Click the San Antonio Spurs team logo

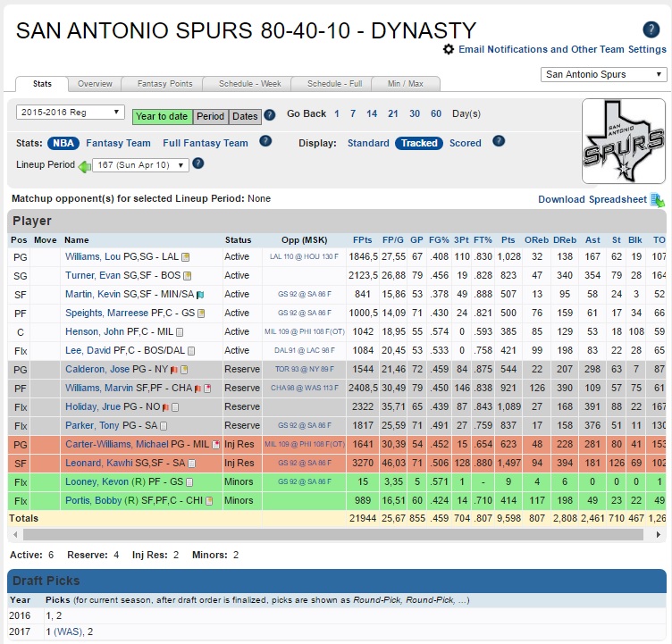(624, 141)
